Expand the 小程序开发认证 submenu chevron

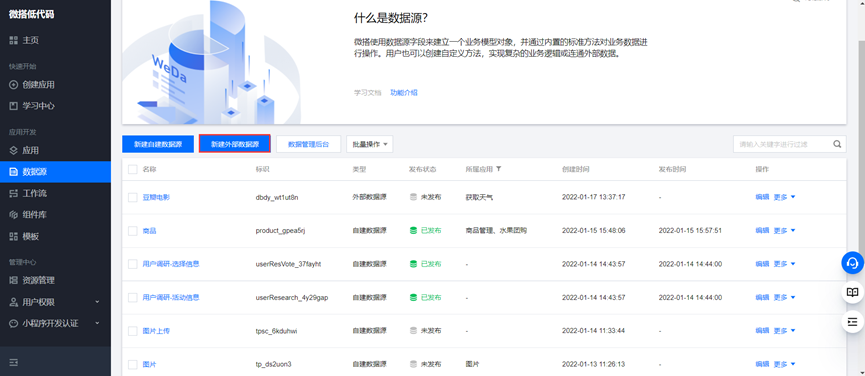pos(97,323)
